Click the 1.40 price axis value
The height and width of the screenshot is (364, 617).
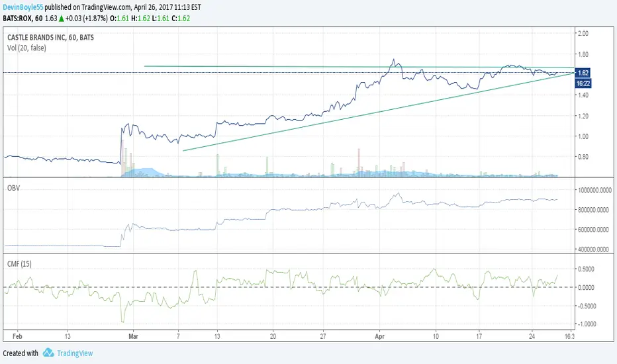pyautogui.click(x=583, y=95)
